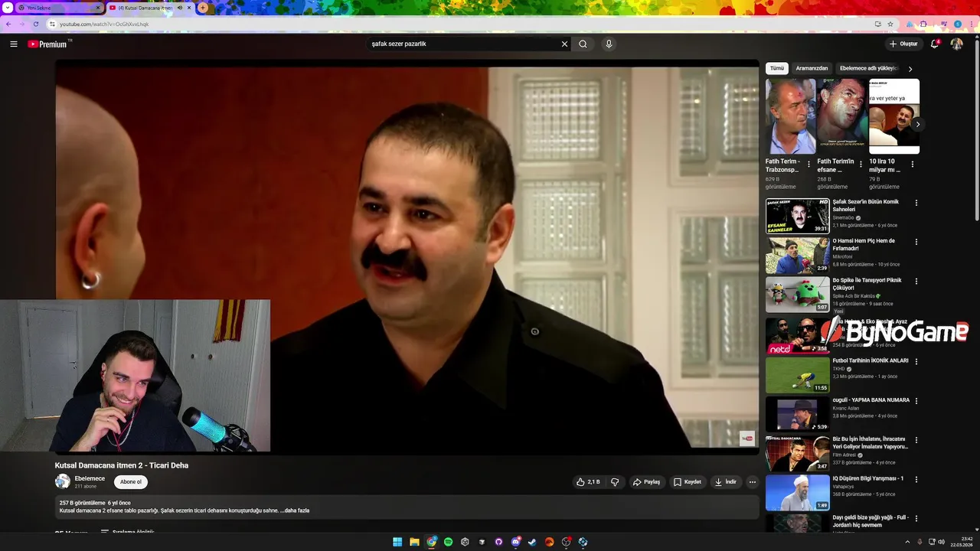Open the video title Kutsal Damacana itmen 2

pyautogui.click(x=121, y=465)
